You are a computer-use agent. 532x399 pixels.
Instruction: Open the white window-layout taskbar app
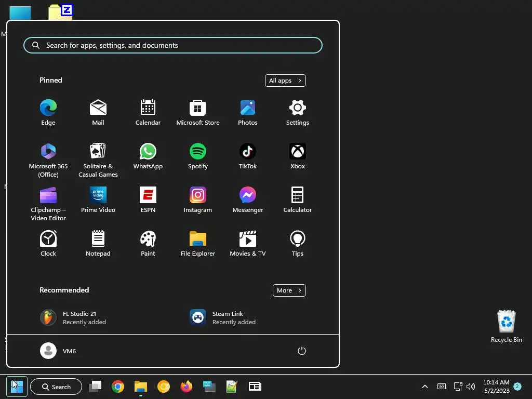pos(255,387)
